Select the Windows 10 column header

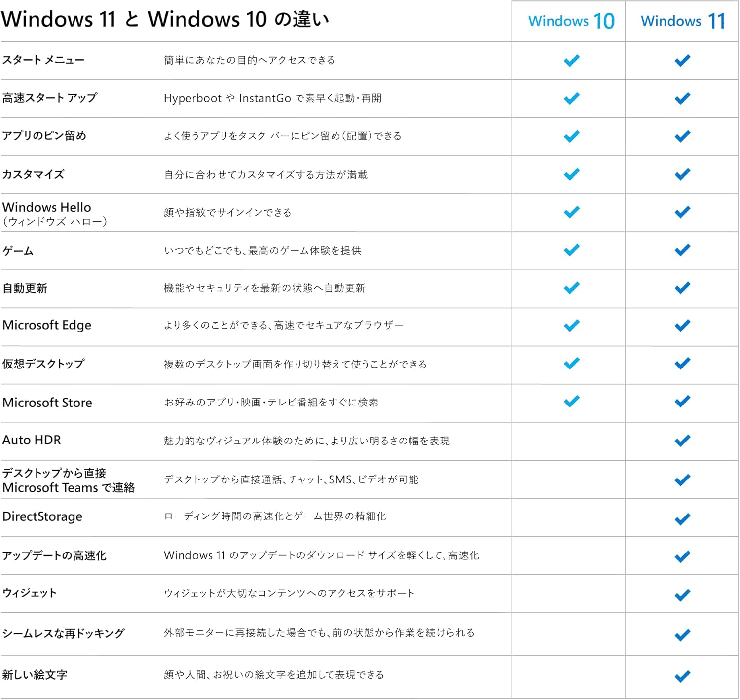pos(571,21)
